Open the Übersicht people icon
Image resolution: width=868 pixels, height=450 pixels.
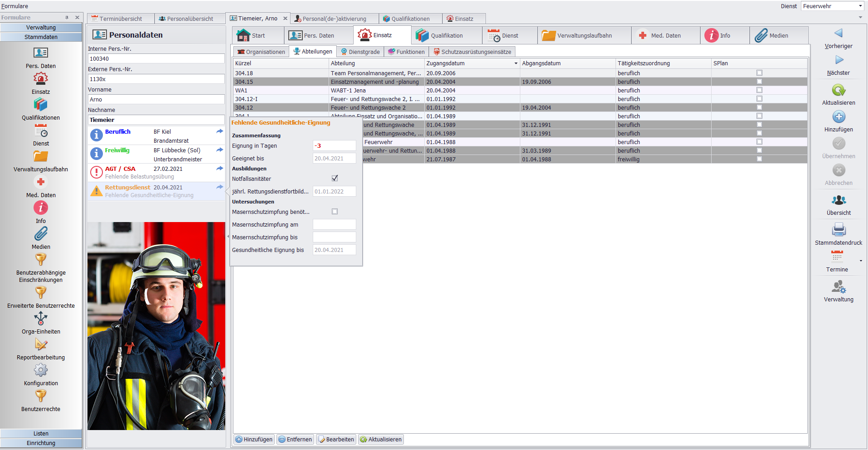(838, 200)
